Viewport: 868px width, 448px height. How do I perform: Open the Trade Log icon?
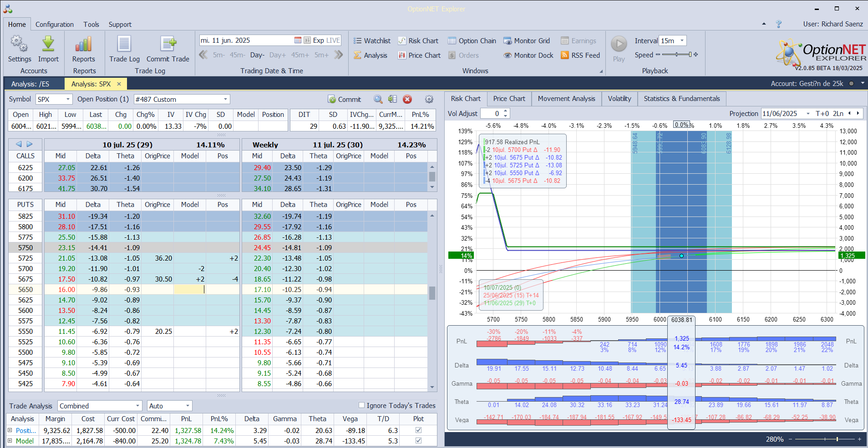point(124,44)
